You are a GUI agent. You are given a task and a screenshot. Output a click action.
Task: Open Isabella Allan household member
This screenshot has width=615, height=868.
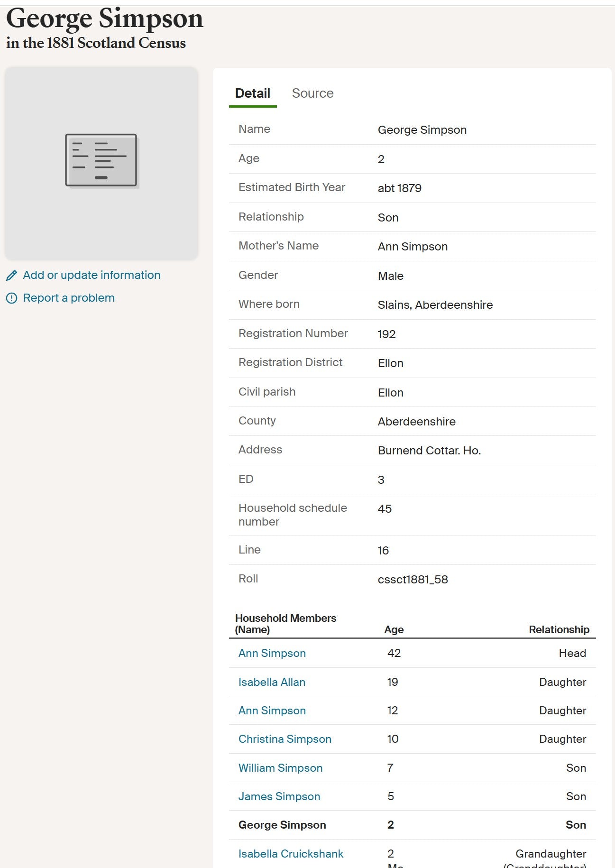(x=272, y=682)
